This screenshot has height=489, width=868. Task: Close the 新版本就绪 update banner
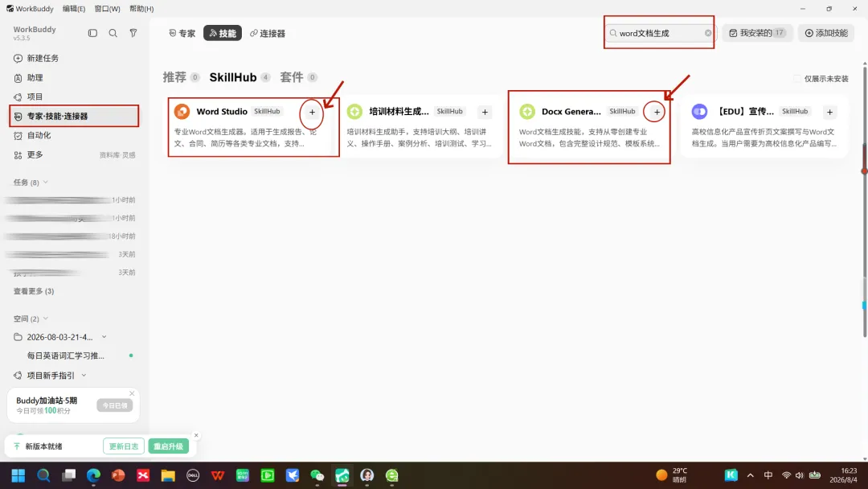pos(196,435)
